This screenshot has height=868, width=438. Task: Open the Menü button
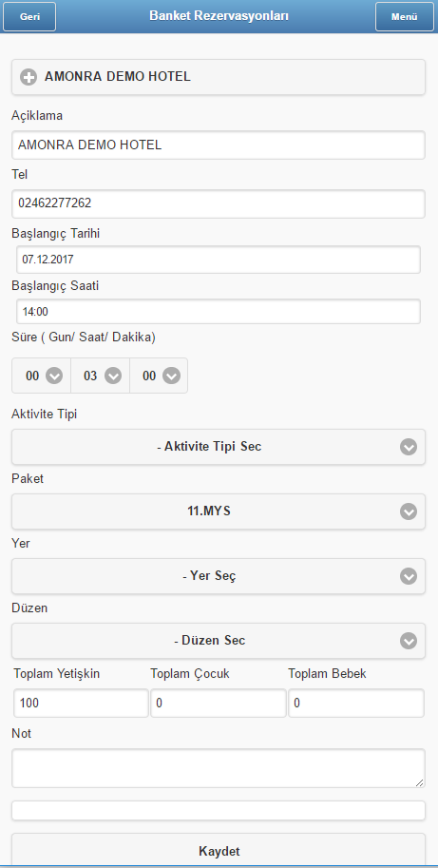click(404, 16)
